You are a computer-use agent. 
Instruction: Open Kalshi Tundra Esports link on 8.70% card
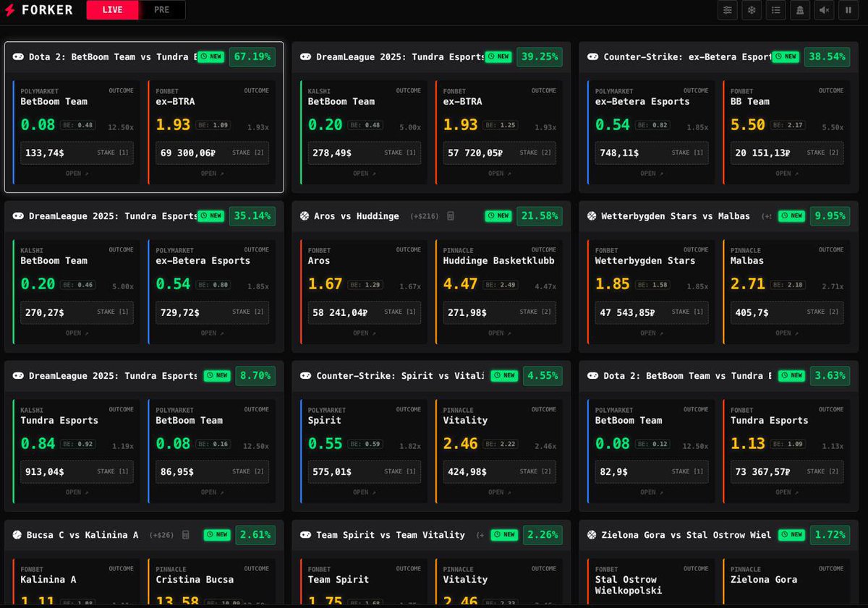pos(77,492)
